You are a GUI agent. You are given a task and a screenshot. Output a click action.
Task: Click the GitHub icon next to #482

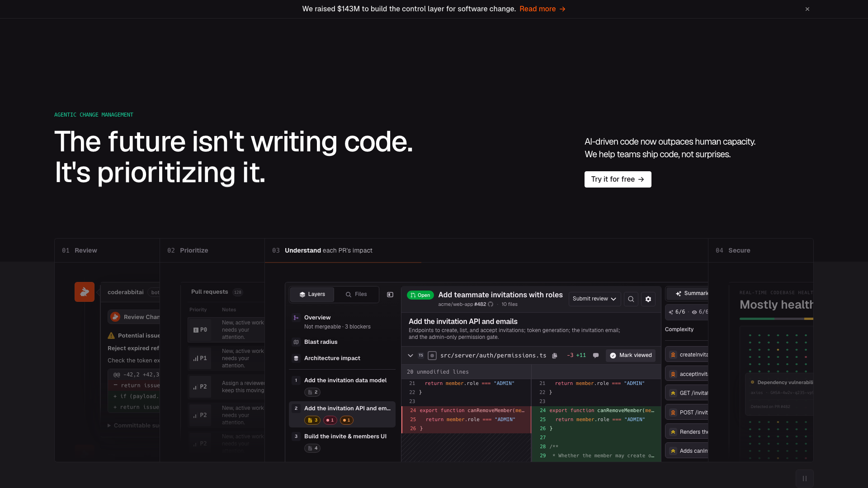tap(491, 305)
